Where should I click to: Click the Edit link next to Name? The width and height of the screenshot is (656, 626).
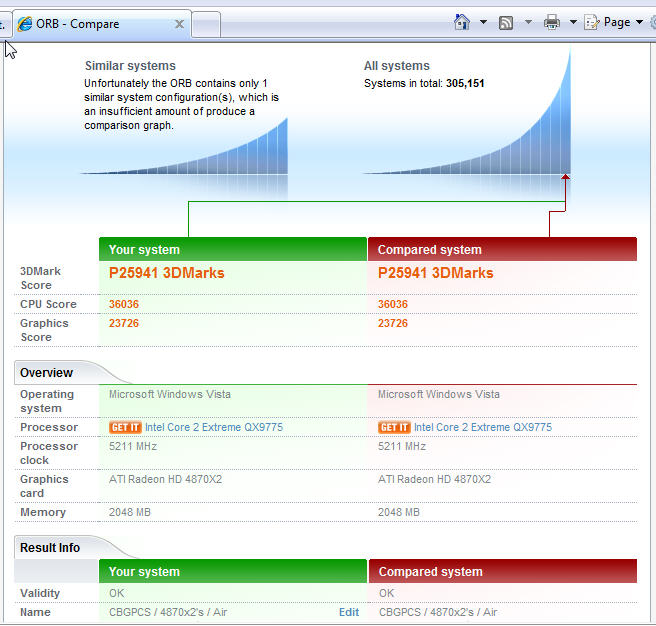[x=349, y=612]
